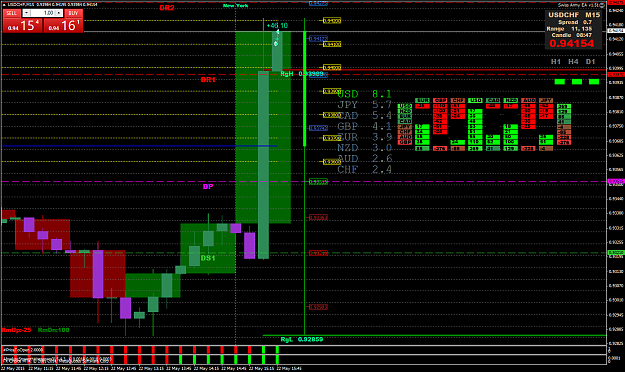Click the CAD column header in currency matrix

[x=493, y=100]
